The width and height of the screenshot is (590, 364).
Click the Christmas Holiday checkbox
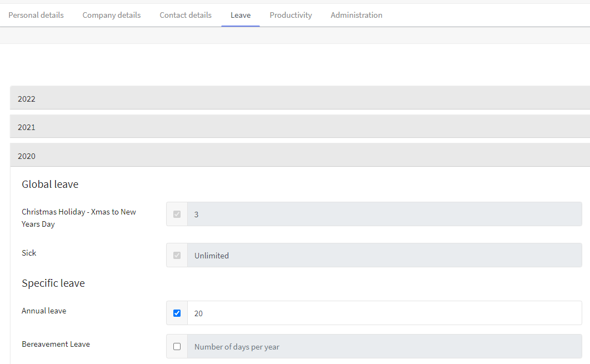(177, 214)
